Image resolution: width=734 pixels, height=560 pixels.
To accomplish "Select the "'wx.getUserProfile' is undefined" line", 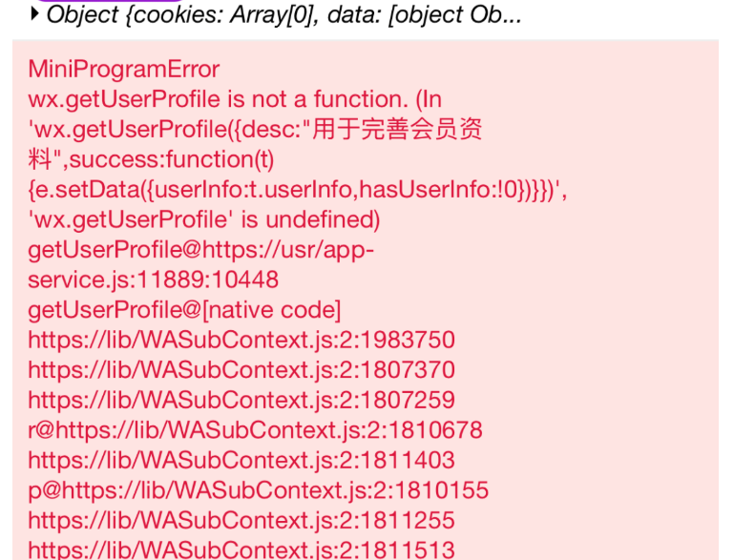I will pos(204,219).
